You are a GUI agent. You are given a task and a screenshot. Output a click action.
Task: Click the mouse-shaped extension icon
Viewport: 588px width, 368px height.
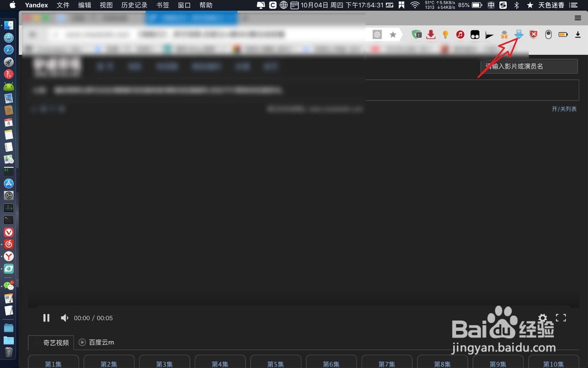click(x=548, y=35)
